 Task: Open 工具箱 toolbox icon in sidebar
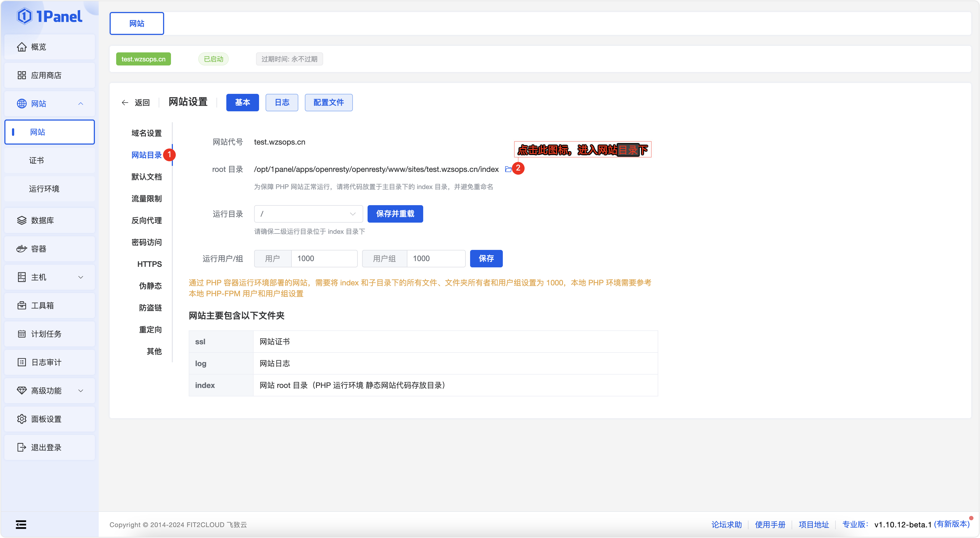(22, 306)
